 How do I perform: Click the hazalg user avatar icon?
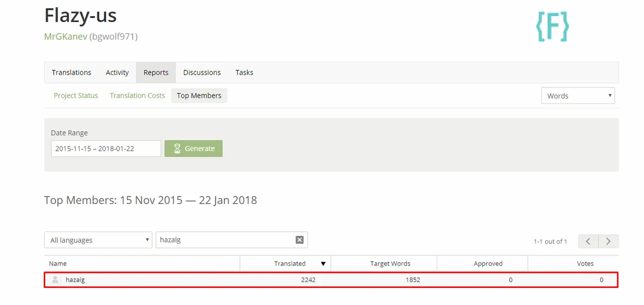pyautogui.click(x=55, y=279)
